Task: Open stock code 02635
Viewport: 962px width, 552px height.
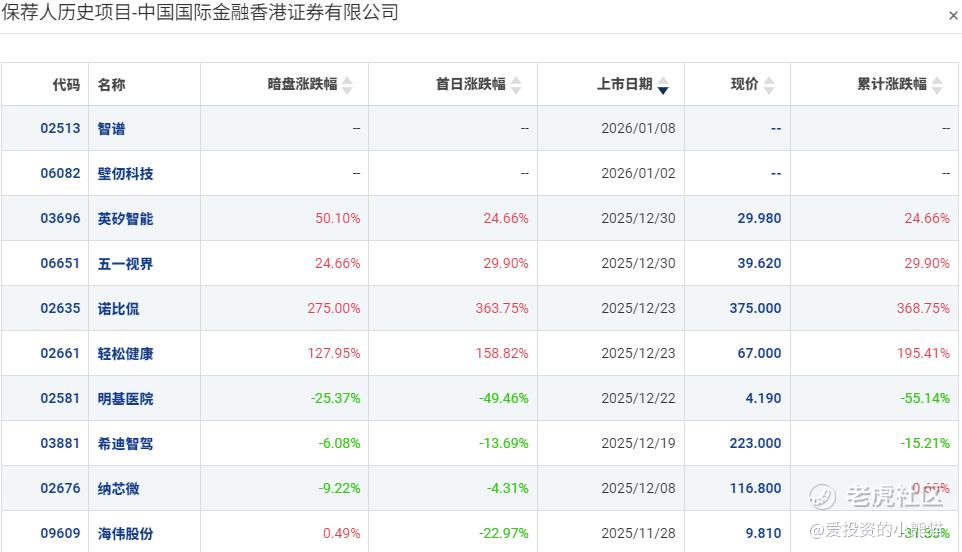Action: click(60, 308)
